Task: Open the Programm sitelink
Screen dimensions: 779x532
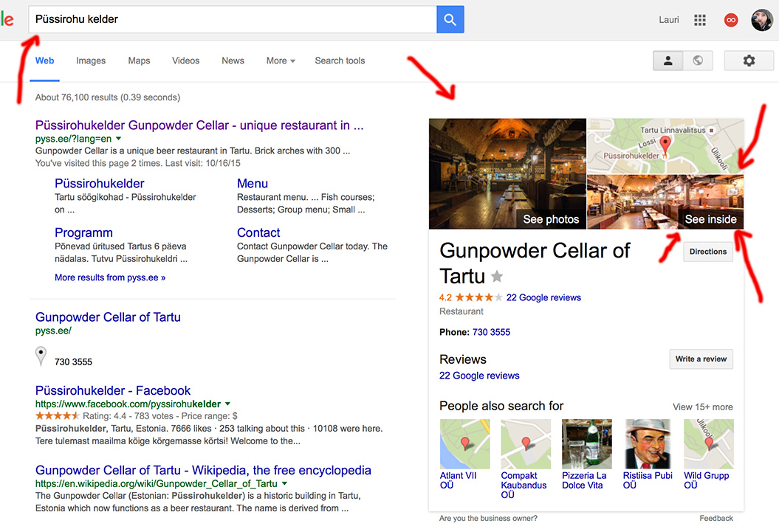Action: (83, 232)
